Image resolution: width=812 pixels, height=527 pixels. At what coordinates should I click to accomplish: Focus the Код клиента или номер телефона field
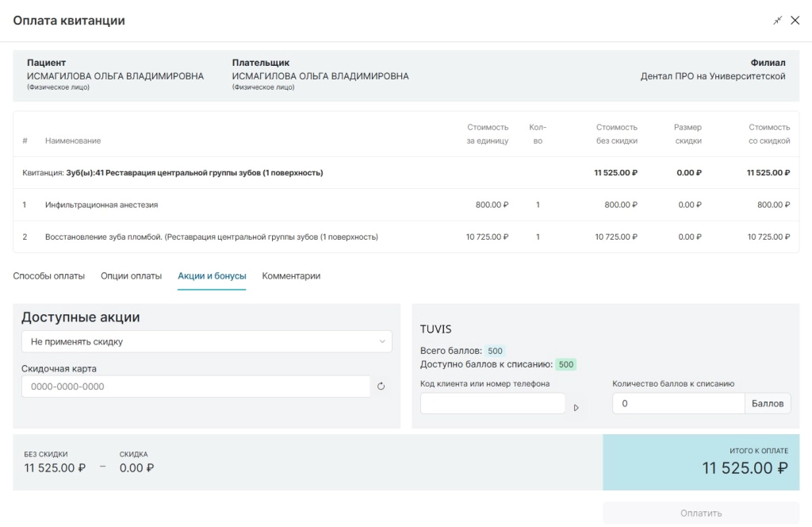[x=492, y=403]
